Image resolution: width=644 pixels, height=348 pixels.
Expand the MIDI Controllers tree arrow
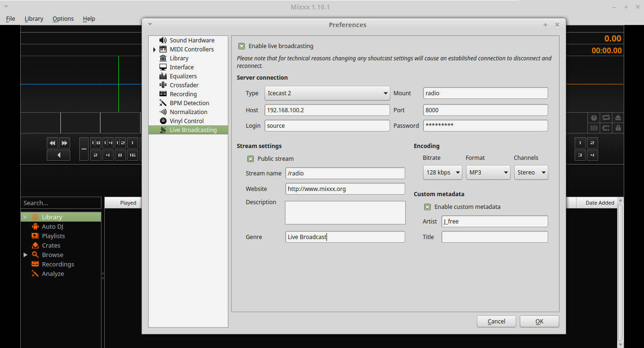pyautogui.click(x=154, y=50)
